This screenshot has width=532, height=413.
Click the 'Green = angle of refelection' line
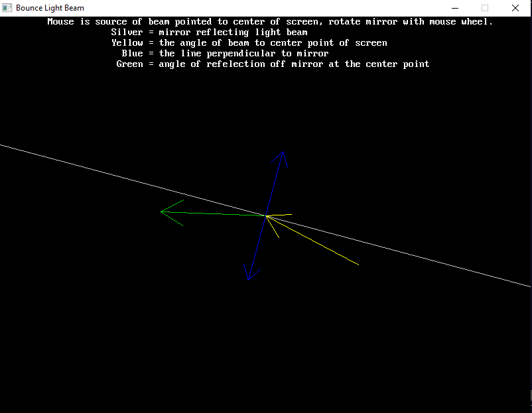(x=273, y=64)
